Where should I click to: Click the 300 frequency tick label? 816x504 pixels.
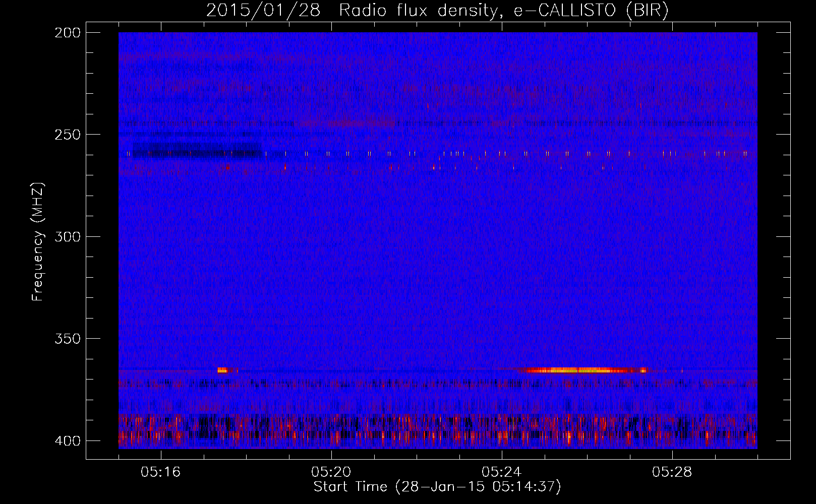pos(68,236)
